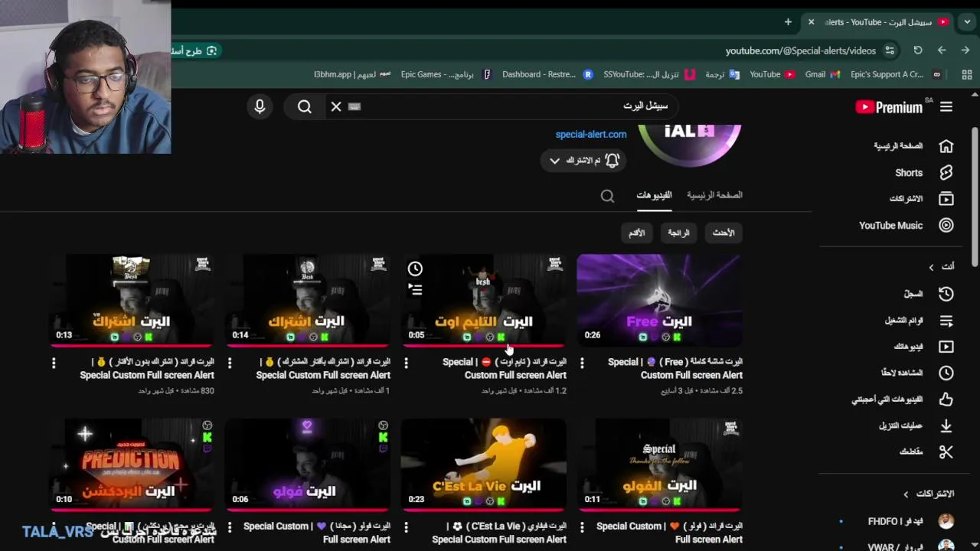Open the 0:11 follow alert thumbnail
The height and width of the screenshot is (551, 980).
(x=659, y=465)
